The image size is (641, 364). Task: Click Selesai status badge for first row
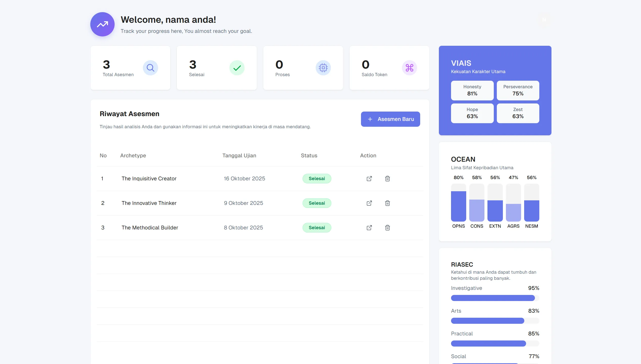point(317,179)
